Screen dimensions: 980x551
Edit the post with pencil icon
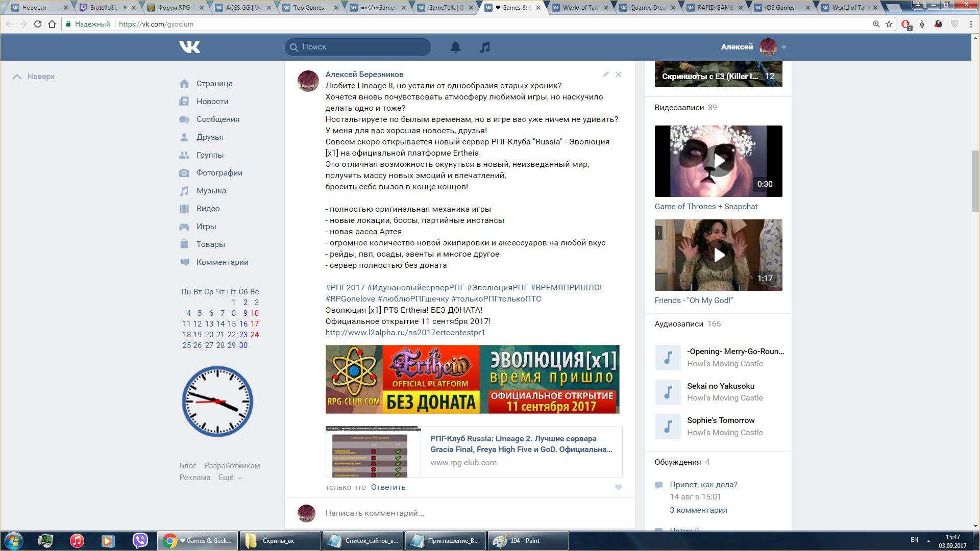click(606, 74)
